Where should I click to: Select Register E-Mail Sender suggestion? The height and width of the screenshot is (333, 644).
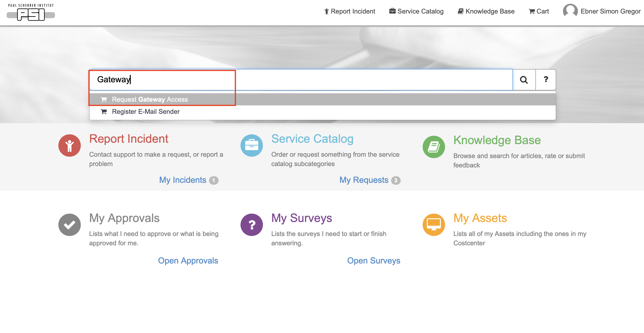(322, 111)
